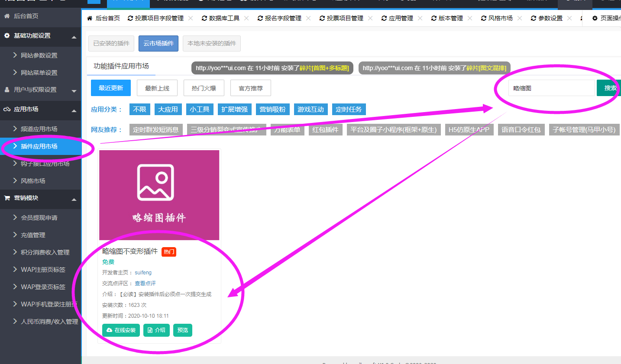Click the home icon in 后台首页 tab

tap(90, 18)
